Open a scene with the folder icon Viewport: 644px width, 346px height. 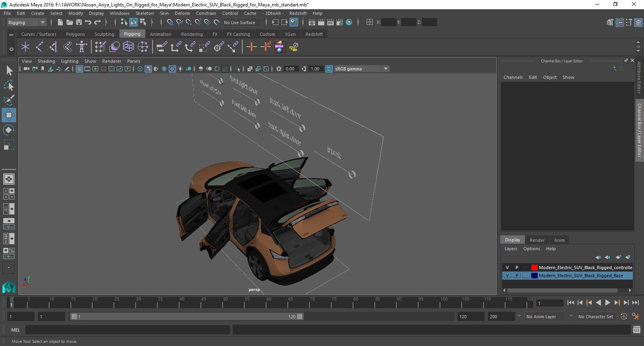point(69,23)
